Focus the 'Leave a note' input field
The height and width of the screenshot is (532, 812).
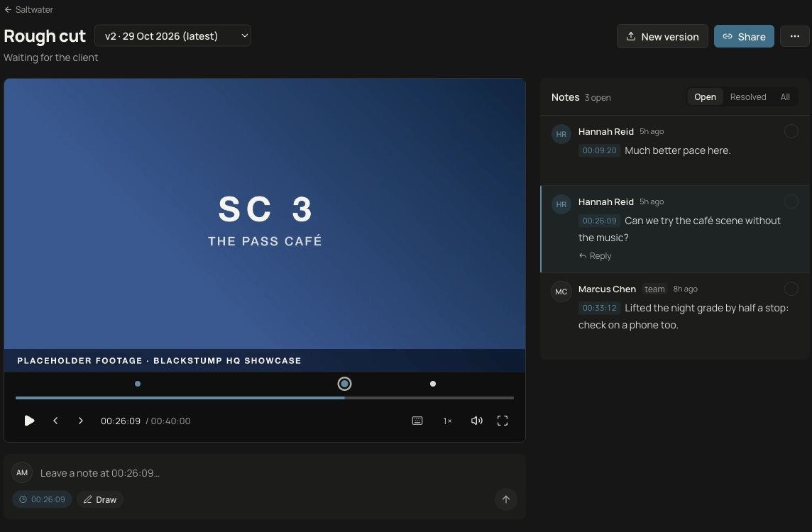(x=280, y=473)
